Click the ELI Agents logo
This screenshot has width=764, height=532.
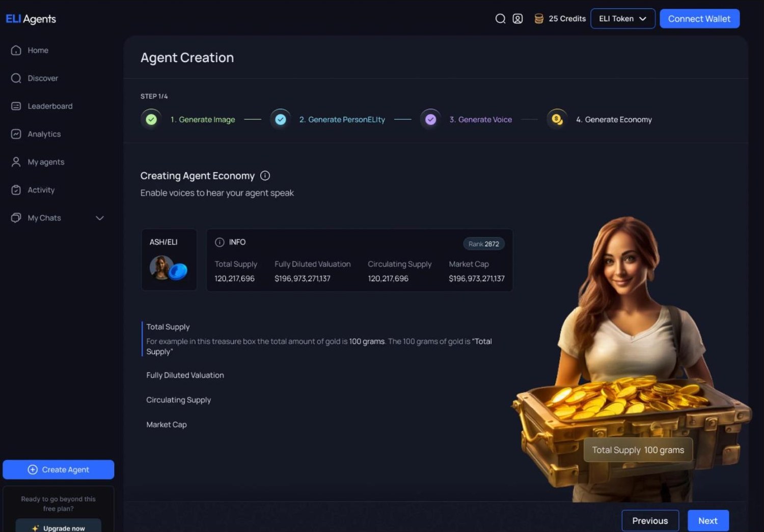tap(31, 19)
